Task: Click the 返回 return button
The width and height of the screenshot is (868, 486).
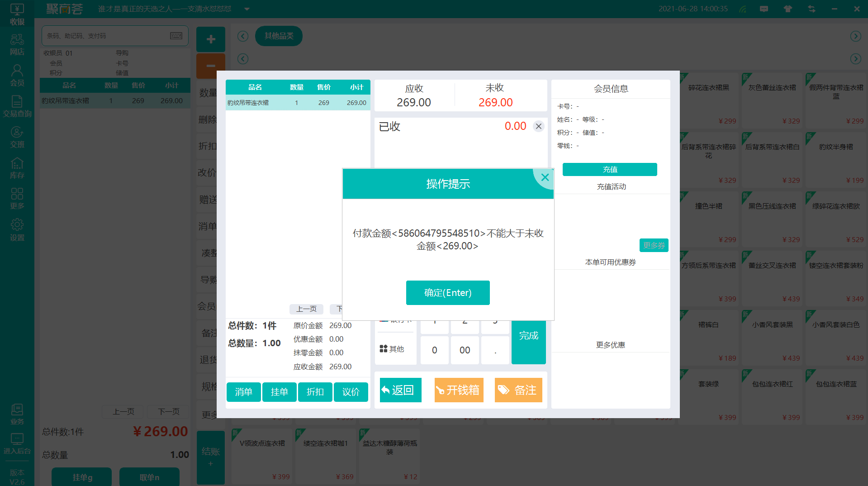Action: click(400, 390)
